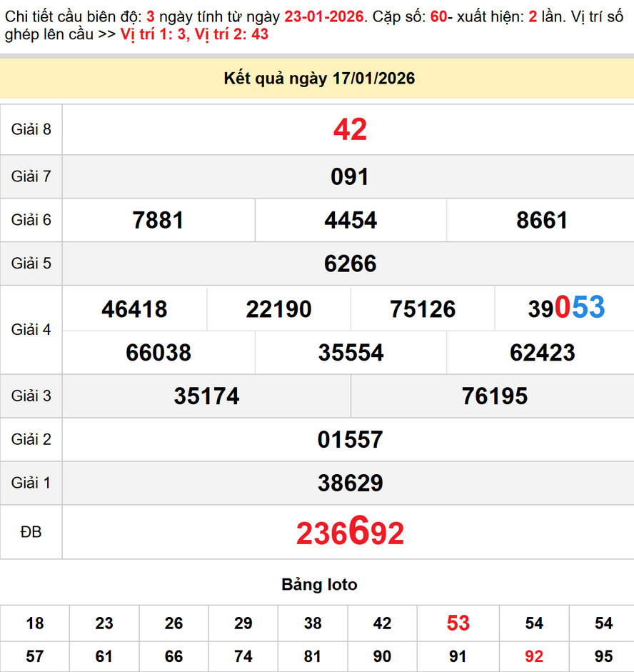Click the Giải 2 result 01557

[350, 440]
